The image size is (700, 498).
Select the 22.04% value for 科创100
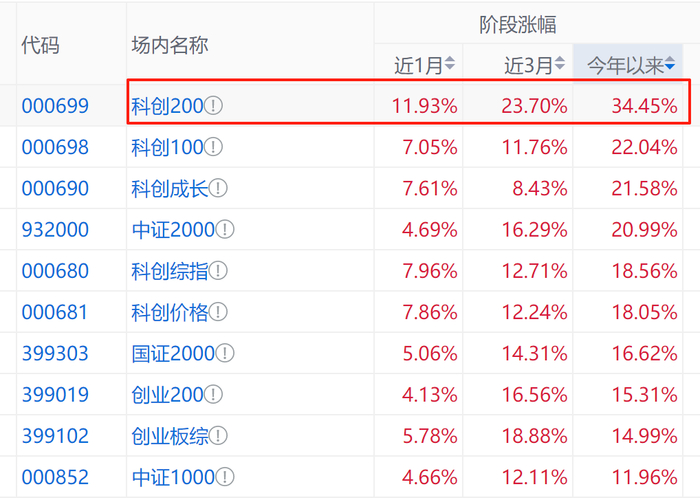tap(644, 147)
